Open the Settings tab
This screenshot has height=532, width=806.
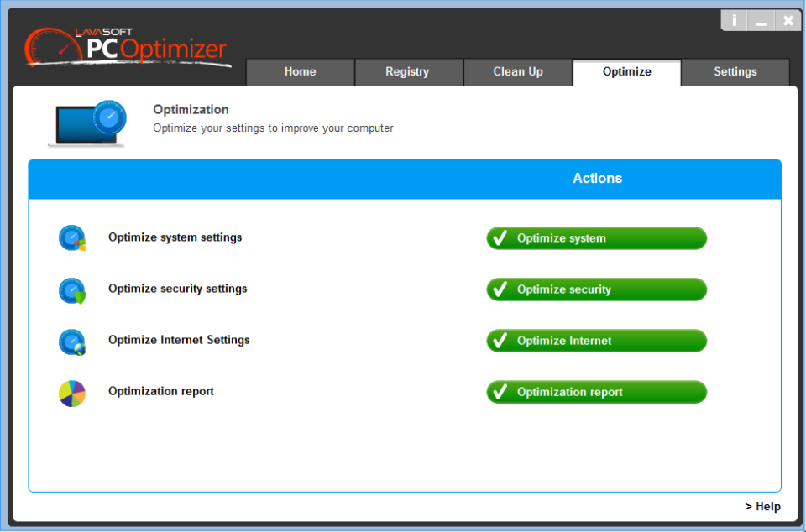[x=735, y=72]
